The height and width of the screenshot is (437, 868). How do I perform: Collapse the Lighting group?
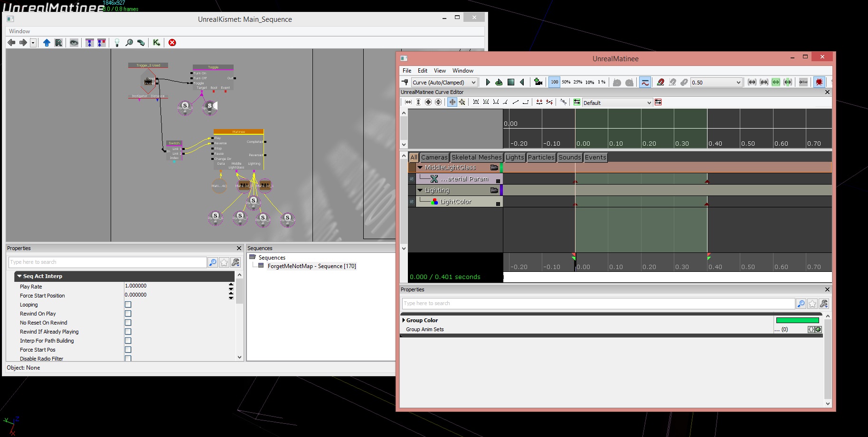tap(420, 190)
